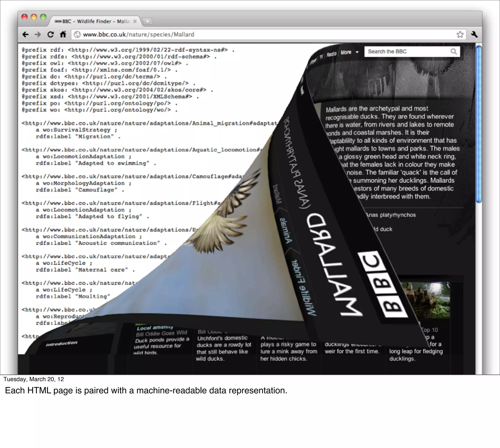Close the BBC Wildlife Finder tab
The height and width of the screenshot is (448, 500).
pyautogui.click(x=135, y=21)
